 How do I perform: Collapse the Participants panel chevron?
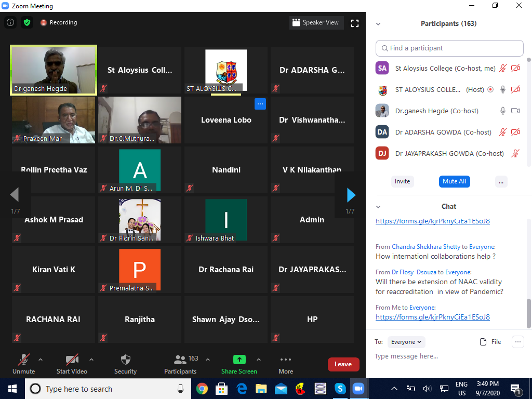click(x=378, y=24)
